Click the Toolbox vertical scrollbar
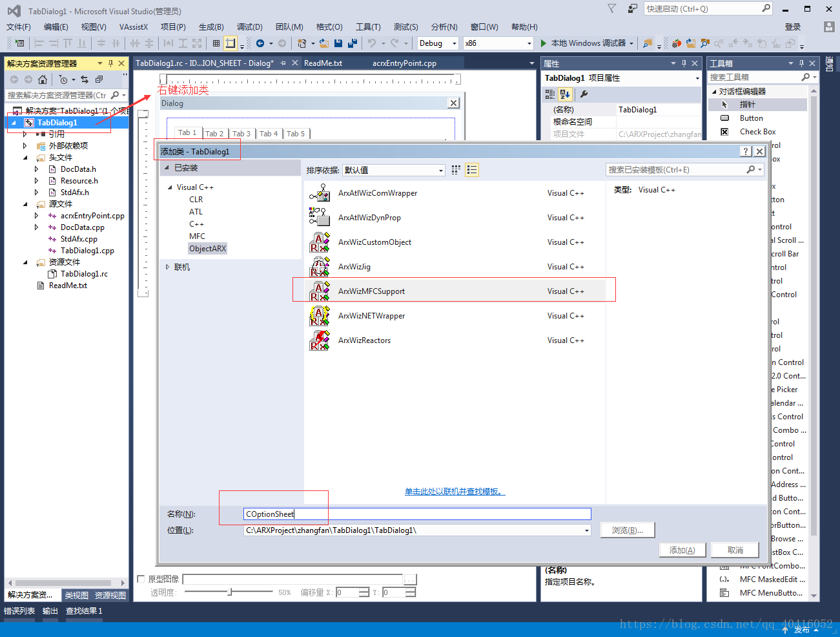This screenshot has width=840, height=637. pos(814,342)
